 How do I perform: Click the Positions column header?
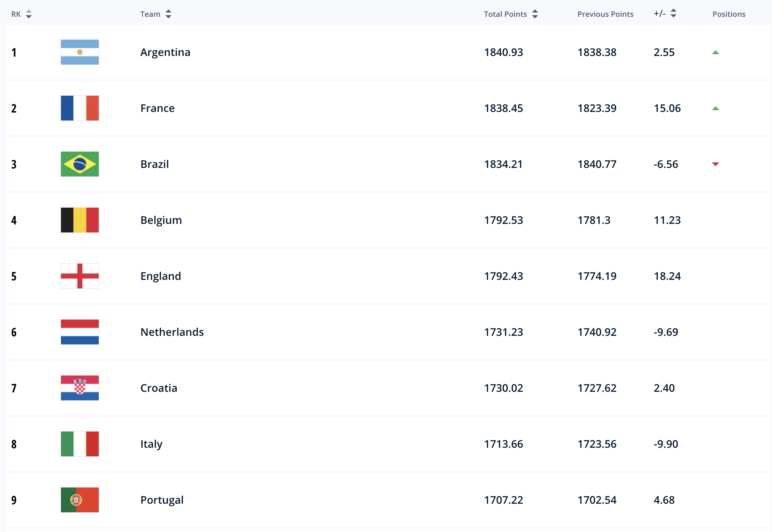tap(729, 14)
